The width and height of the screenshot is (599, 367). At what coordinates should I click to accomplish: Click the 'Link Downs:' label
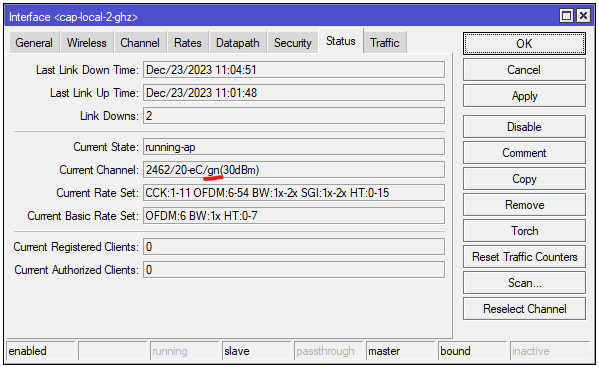click(x=109, y=116)
